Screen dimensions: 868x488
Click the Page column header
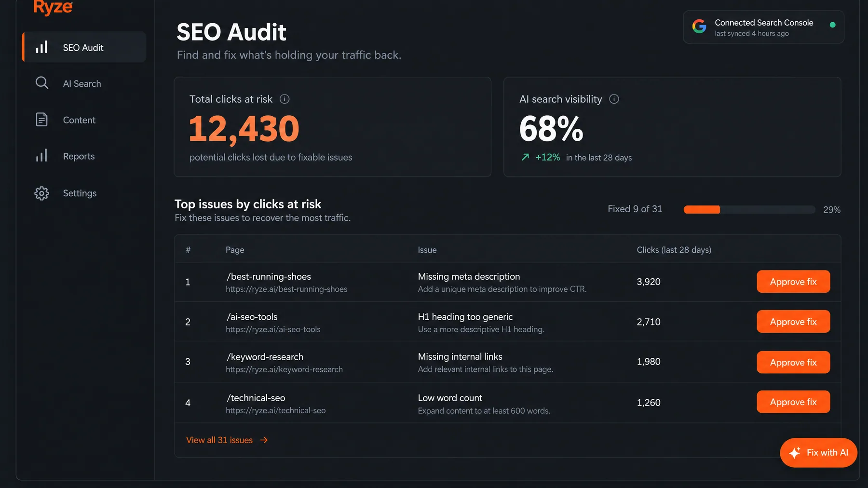(x=235, y=250)
